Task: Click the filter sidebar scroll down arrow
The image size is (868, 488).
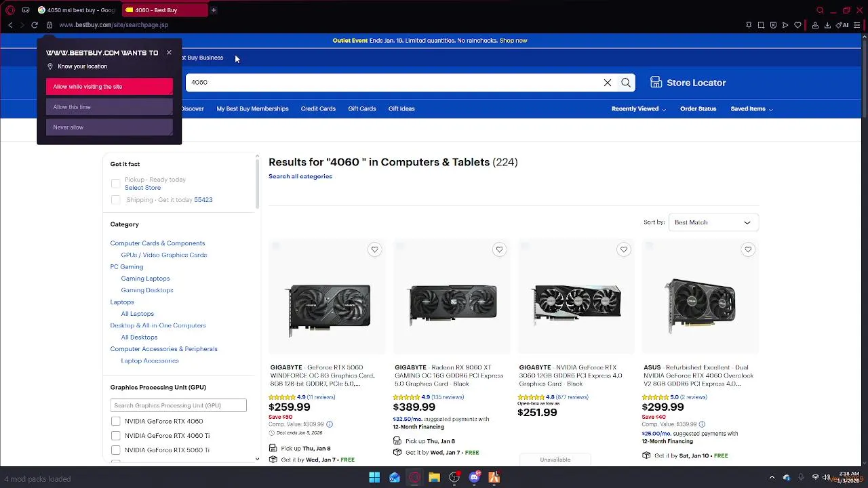Action: tap(257, 460)
